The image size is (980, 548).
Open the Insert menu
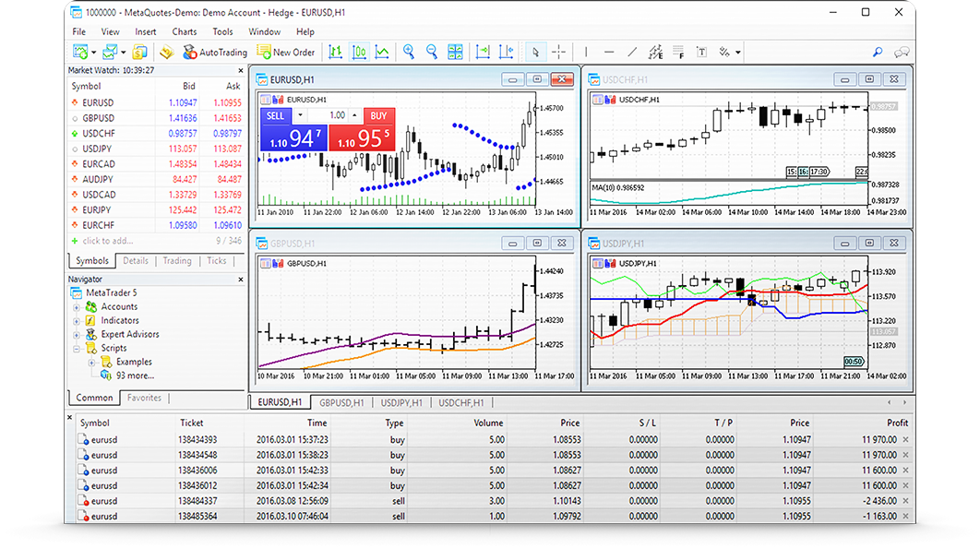(146, 32)
